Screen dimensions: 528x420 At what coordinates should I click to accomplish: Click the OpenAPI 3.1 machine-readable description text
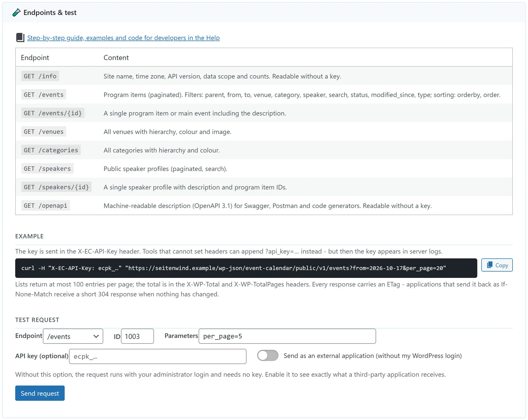click(268, 206)
